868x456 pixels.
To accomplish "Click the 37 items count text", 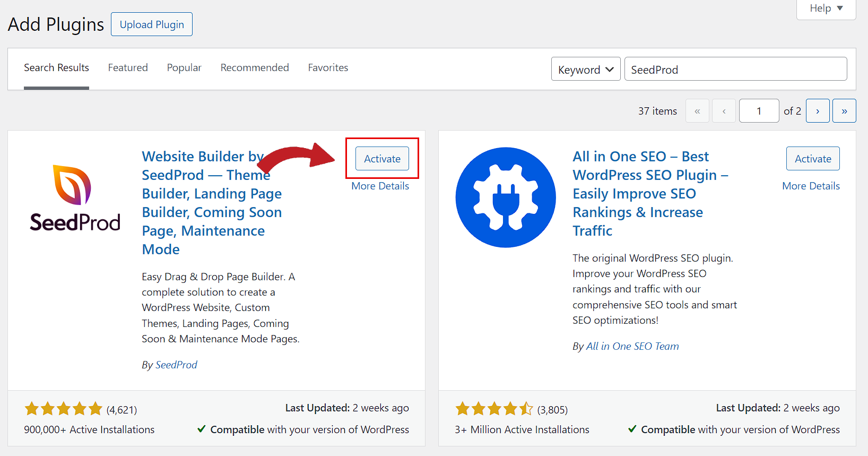I will coord(657,111).
